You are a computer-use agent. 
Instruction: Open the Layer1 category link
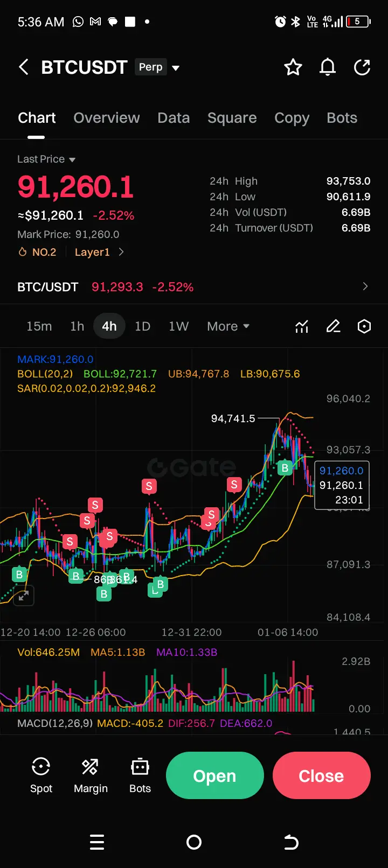click(x=92, y=252)
